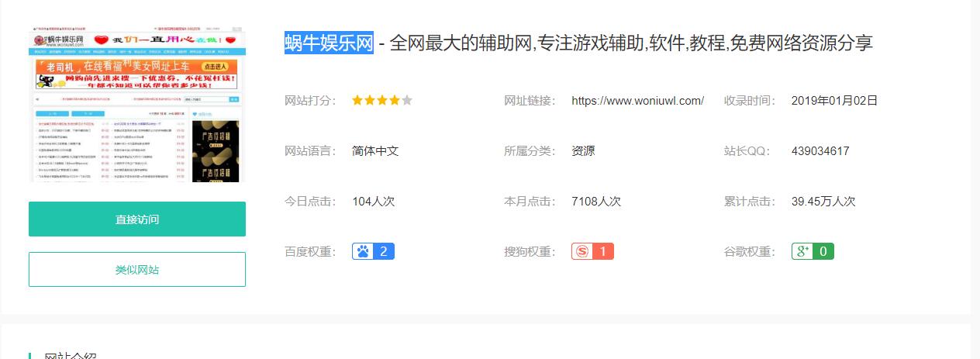Click the Google weight value 0
Image resolution: width=980 pixels, height=359 pixels.
823,251
